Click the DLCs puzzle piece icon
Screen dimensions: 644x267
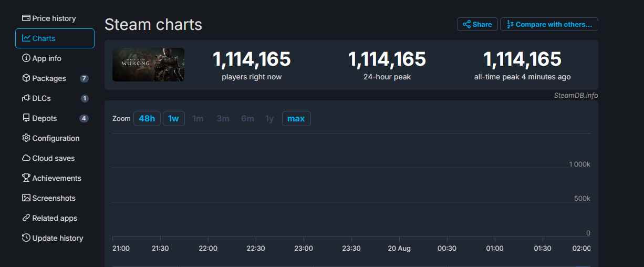pyautogui.click(x=26, y=98)
